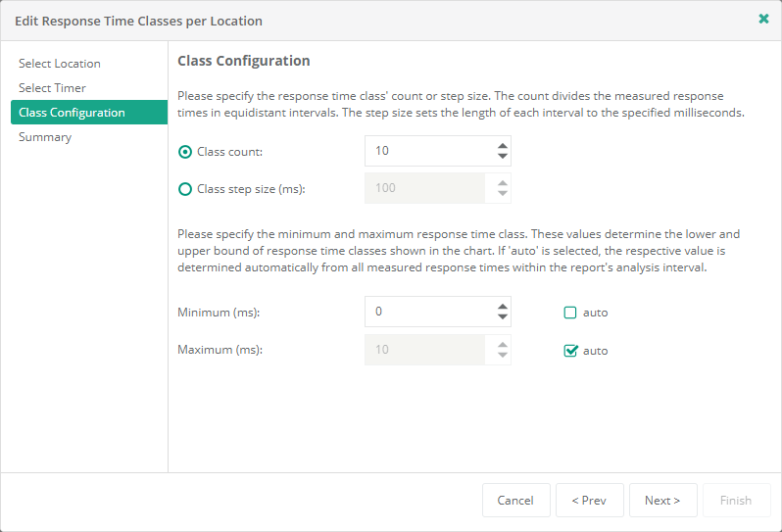Decrease Maximum value with down arrow

pos(502,355)
